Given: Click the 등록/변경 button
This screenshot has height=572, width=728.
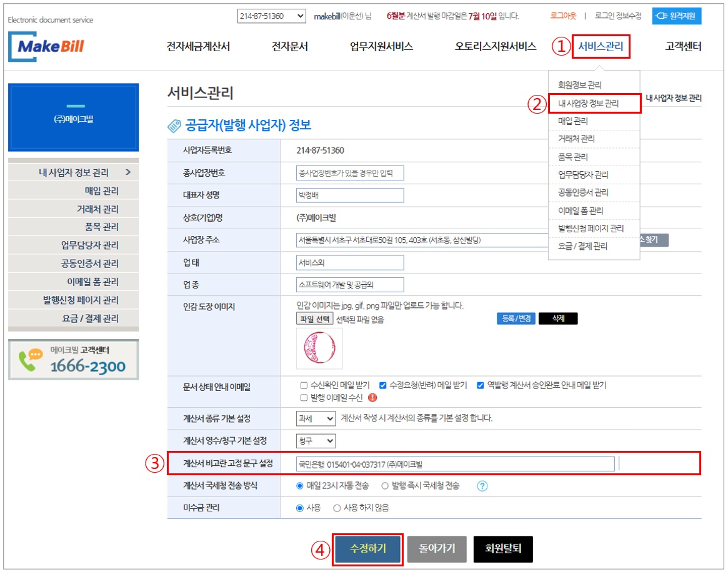Looking at the screenshot, I should coord(516,318).
